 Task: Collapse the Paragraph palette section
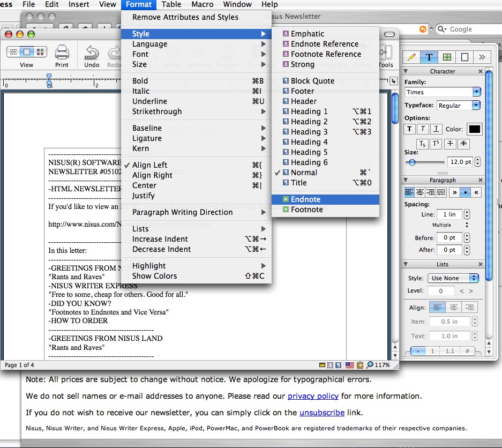(406, 180)
